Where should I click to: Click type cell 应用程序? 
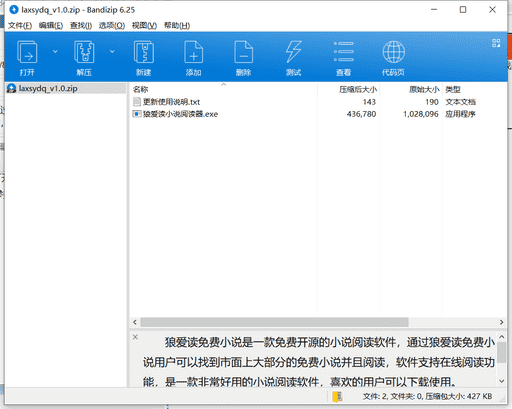(x=460, y=114)
